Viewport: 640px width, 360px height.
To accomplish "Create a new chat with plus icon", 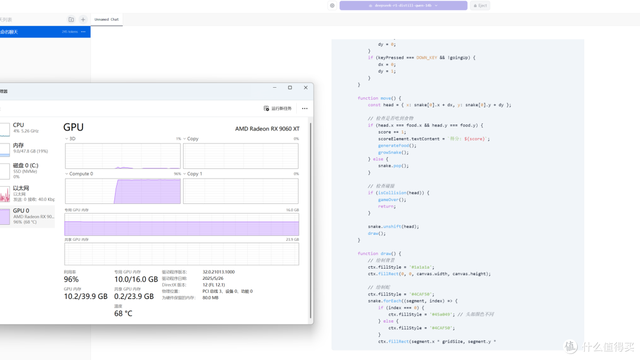I will coord(83,19).
